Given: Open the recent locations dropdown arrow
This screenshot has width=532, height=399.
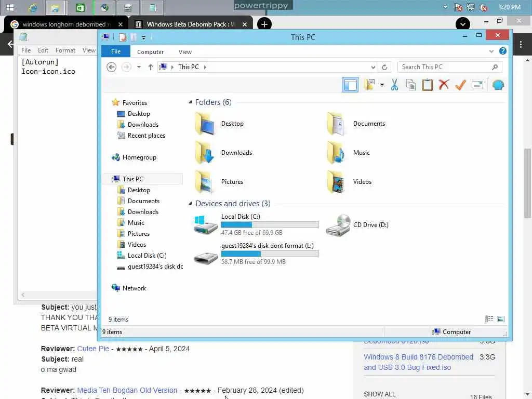Looking at the screenshot, I should [139, 67].
